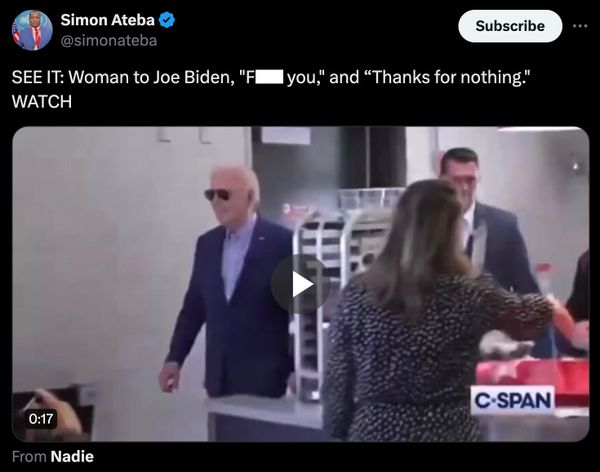Open the three-dot more options menu
The height and width of the screenshot is (472, 600).
580,26
